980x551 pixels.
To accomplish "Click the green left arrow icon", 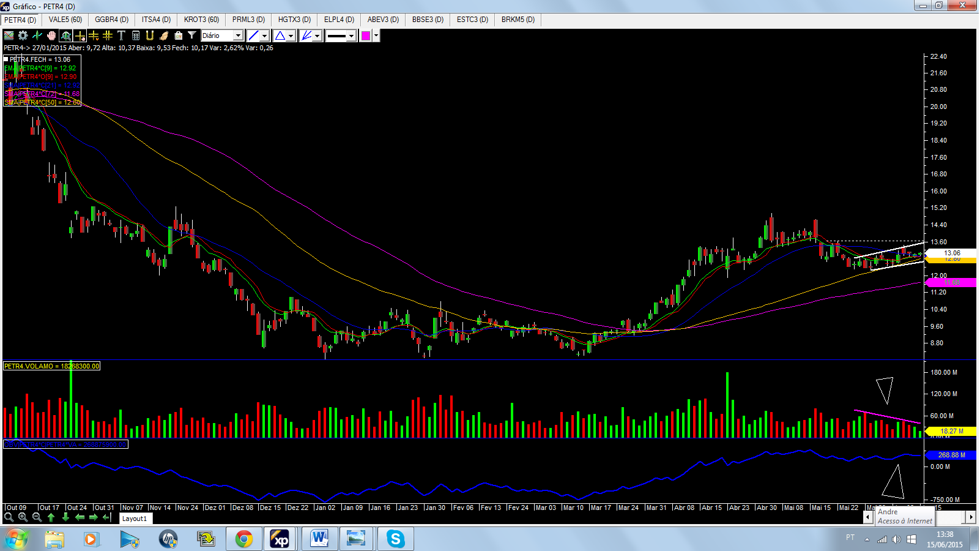I will pyautogui.click(x=80, y=517).
